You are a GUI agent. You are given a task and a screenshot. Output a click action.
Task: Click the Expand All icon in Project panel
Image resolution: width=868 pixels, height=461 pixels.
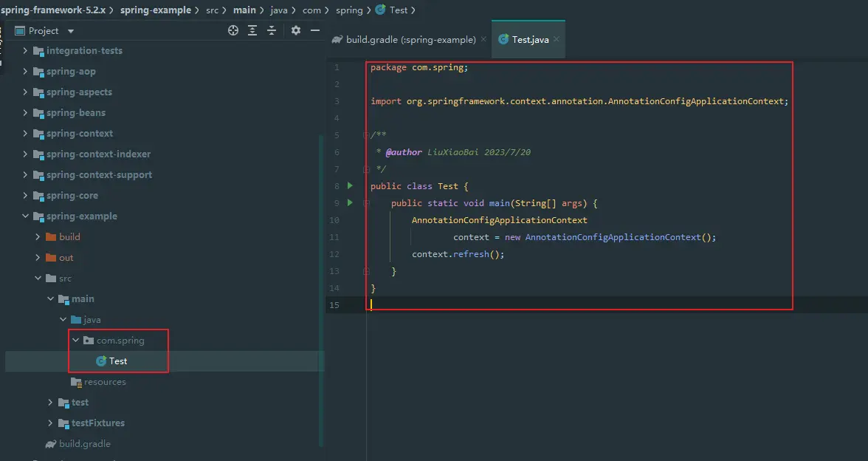pos(252,30)
